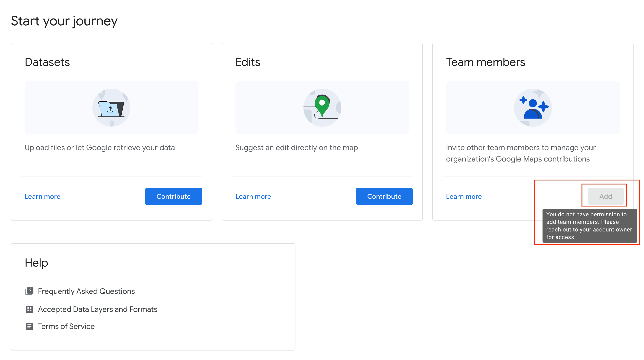Image resolution: width=644 pixels, height=360 pixels.
Task: Click 'Suggest an edit directly on the map'
Action: 296,148
